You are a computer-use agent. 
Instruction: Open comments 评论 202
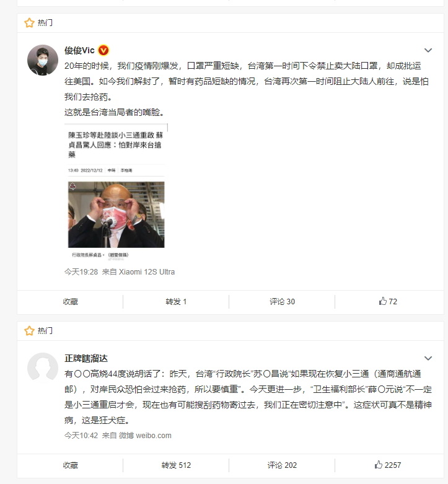click(282, 465)
